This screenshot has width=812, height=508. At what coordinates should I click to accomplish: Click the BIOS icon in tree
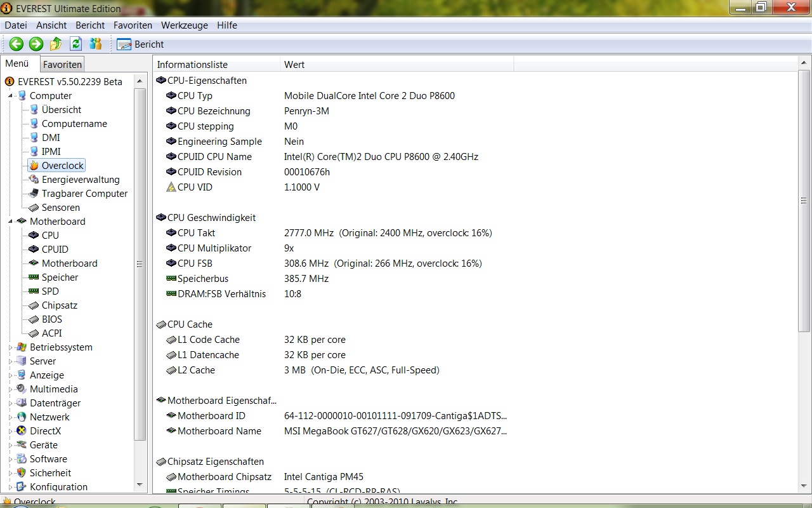coord(34,319)
